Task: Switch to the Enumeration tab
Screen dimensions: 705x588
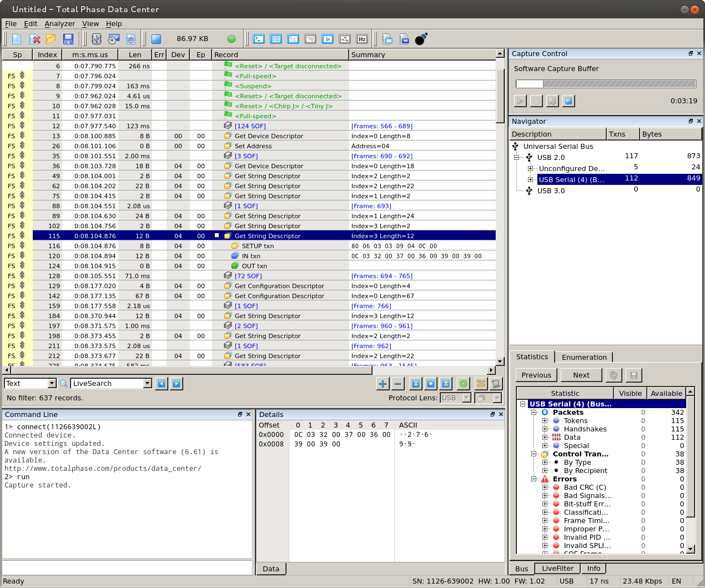Action: pos(584,358)
